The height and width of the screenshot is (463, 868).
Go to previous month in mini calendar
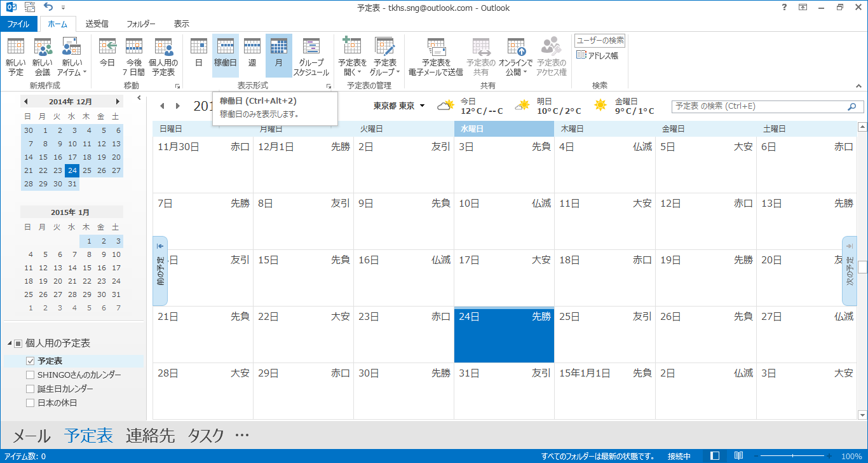[x=25, y=101]
